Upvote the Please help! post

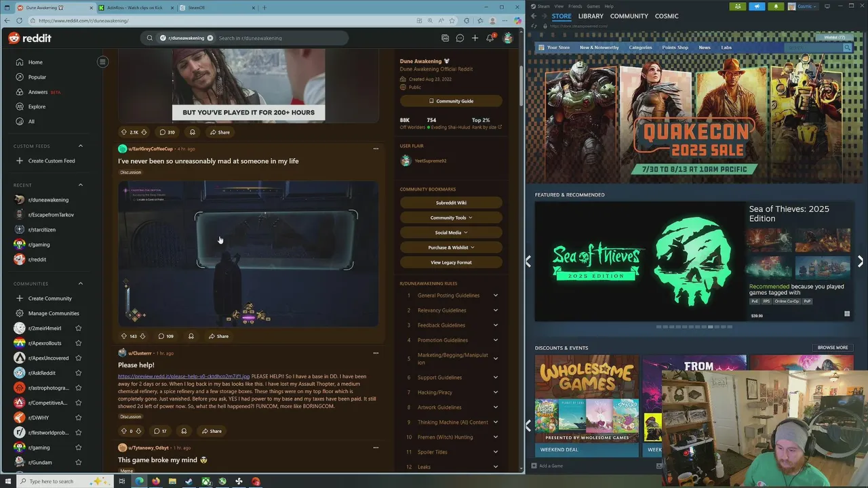[124, 431]
